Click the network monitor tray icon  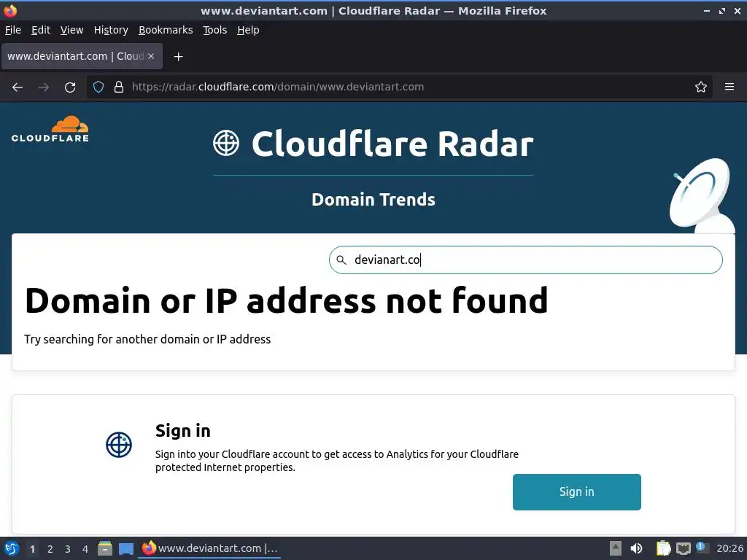(x=683, y=548)
